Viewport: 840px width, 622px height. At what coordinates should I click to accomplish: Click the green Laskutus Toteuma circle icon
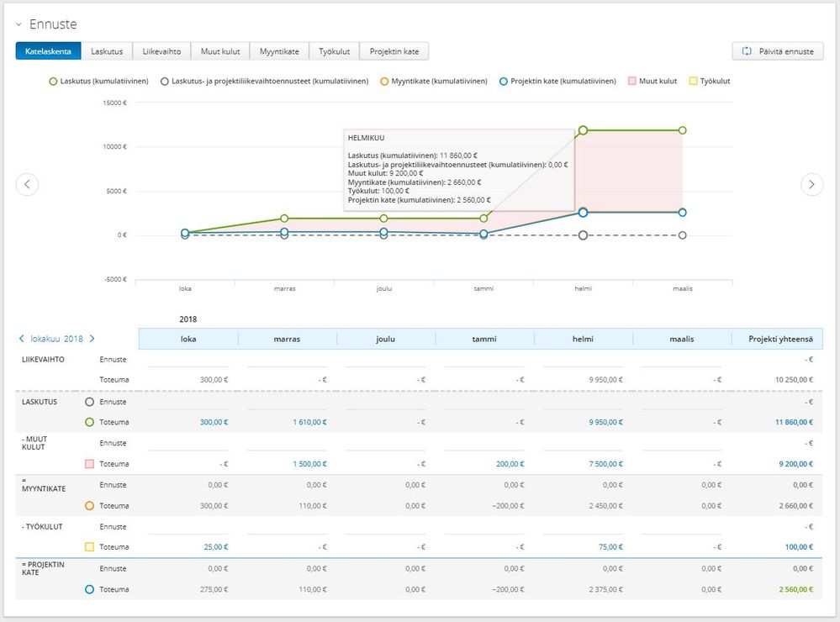pos(89,422)
